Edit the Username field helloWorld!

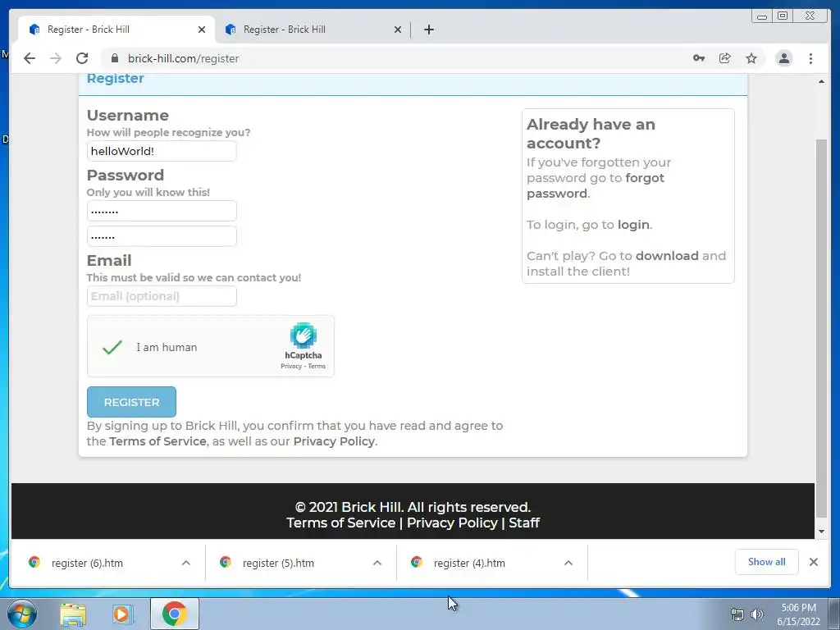(x=162, y=151)
